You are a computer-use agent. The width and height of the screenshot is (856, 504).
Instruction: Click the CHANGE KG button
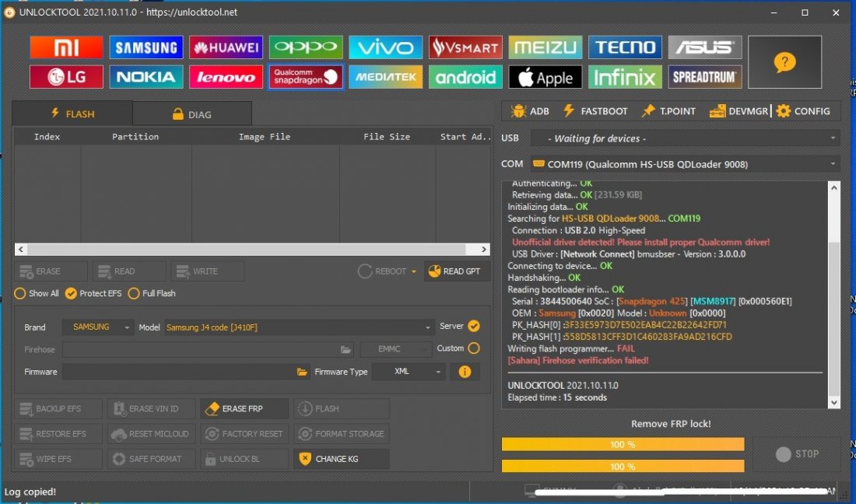341,459
